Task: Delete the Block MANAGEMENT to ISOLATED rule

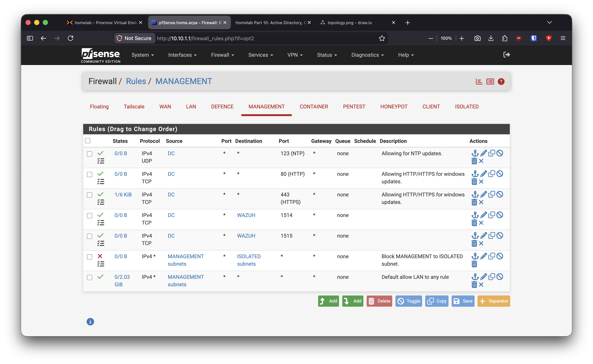Action: (x=474, y=264)
